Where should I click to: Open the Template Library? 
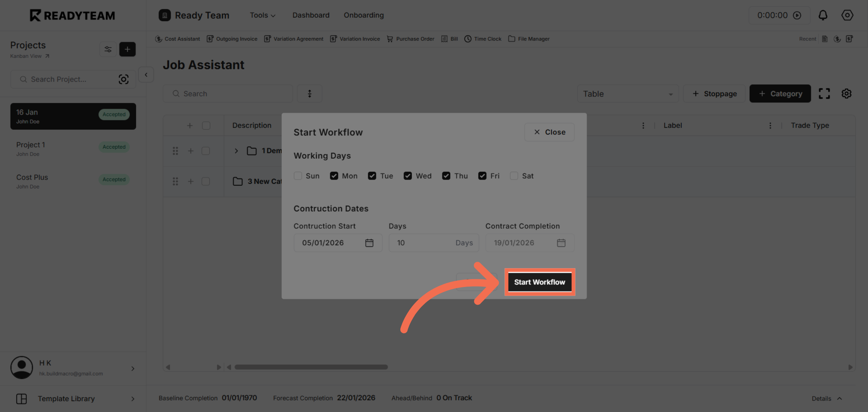[x=66, y=399]
